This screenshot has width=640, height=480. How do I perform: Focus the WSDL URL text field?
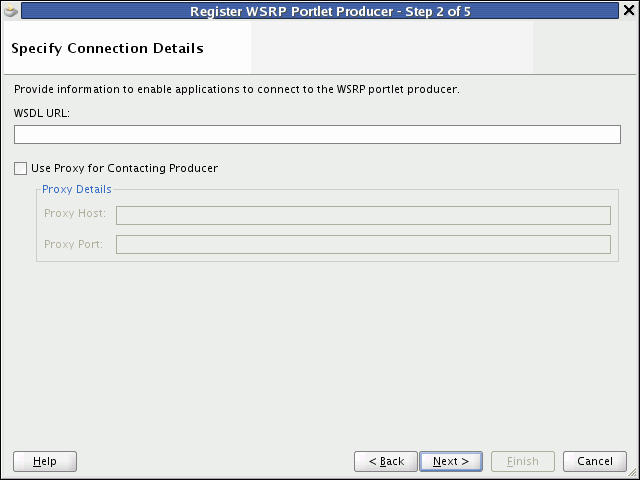tap(317, 135)
